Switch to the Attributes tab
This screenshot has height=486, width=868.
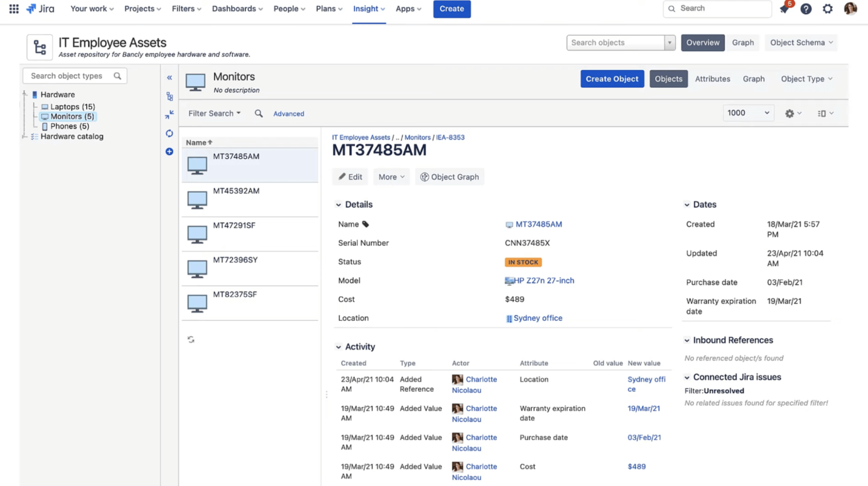coord(712,79)
